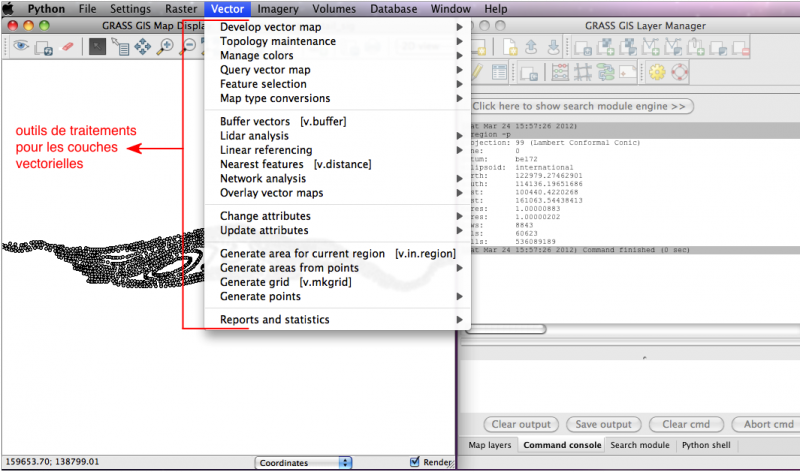
Task: Click the eye Display map icon
Action: 20,45
